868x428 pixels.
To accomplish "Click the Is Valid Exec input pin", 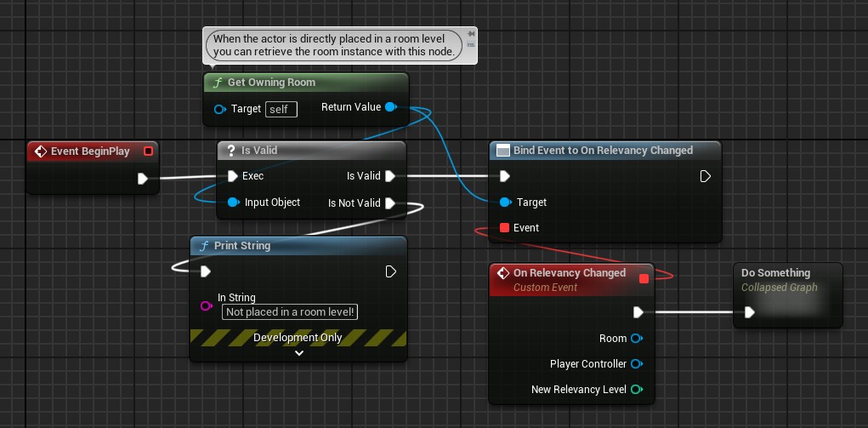I will click(x=232, y=176).
